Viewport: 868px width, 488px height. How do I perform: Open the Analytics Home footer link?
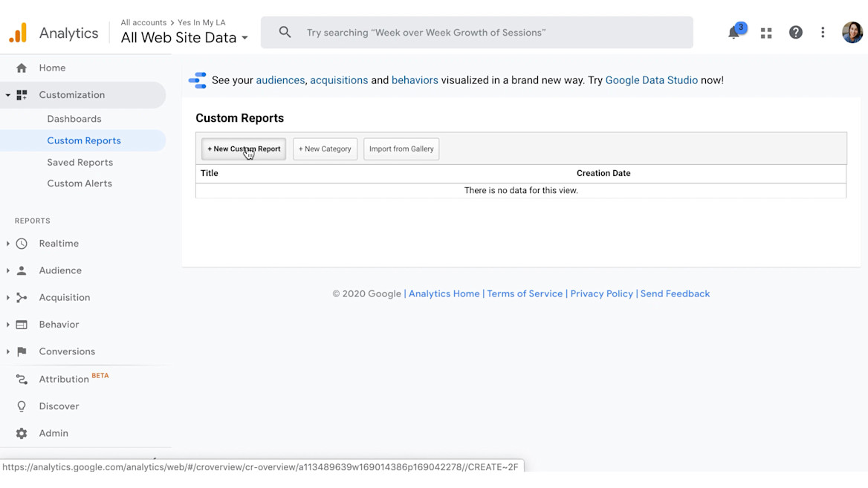tap(444, 294)
